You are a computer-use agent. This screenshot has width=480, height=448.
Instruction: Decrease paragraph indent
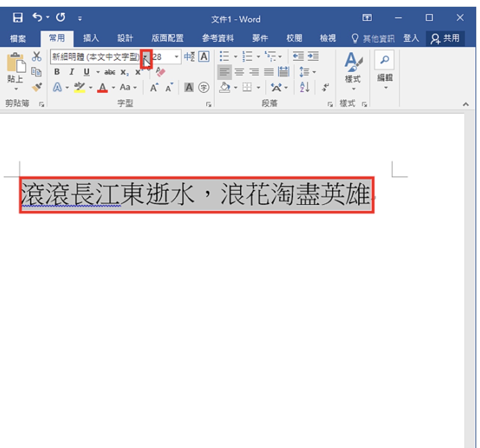pyautogui.click(x=298, y=56)
